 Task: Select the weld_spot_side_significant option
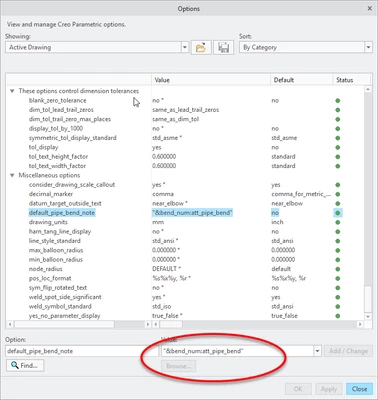[x=65, y=297]
